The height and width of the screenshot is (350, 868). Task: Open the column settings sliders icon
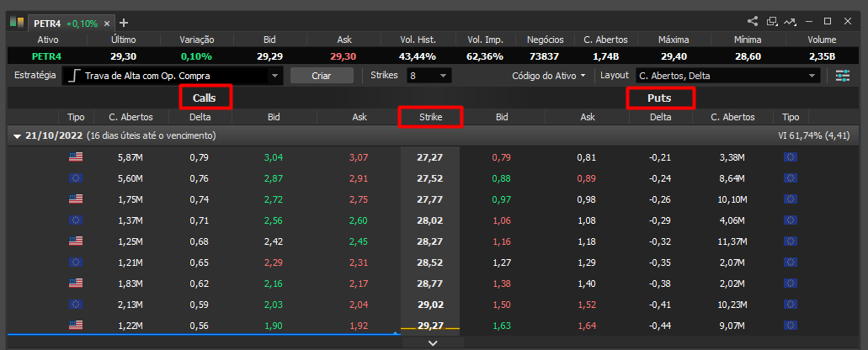point(843,76)
